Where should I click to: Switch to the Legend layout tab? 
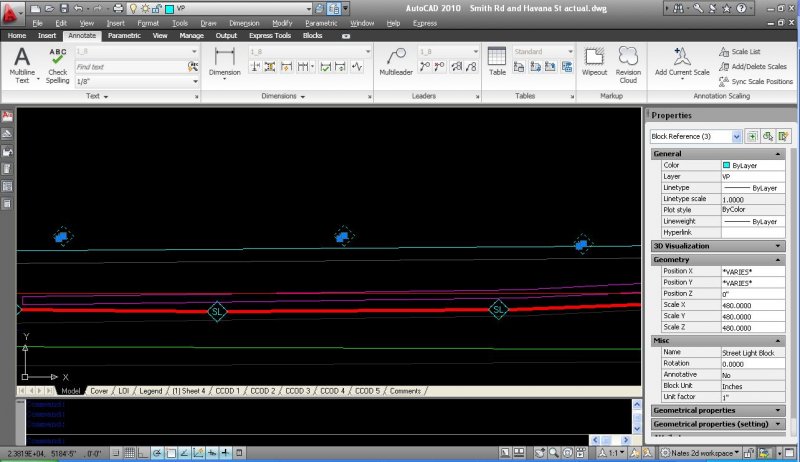[151, 391]
